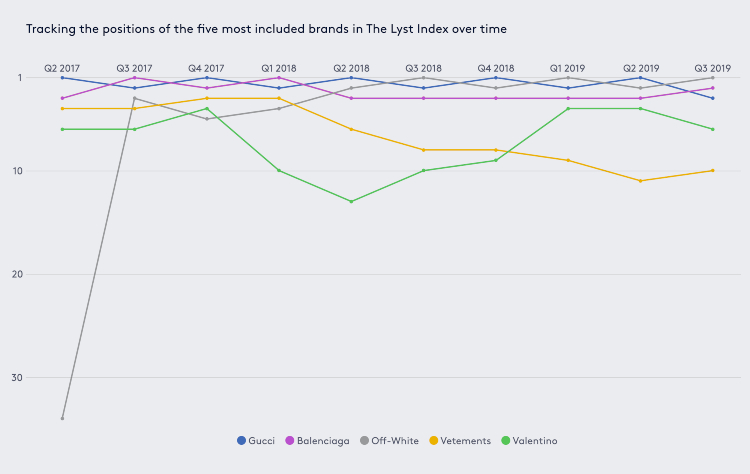Hide the Valentino series via legend label
The height and width of the screenshot is (474, 750).
coord(535,441)
